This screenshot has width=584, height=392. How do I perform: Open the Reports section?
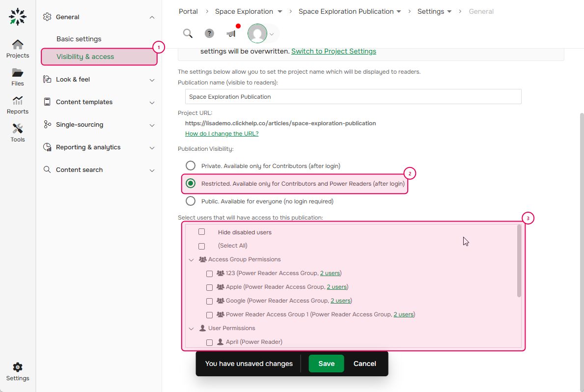[x=18, y=105]
